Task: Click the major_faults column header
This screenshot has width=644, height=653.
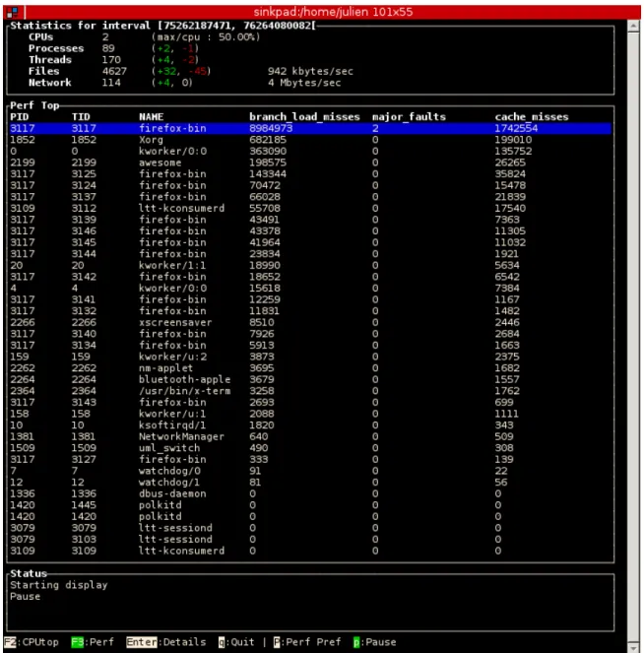Action: pyautogui.click(x=409, y=116)
